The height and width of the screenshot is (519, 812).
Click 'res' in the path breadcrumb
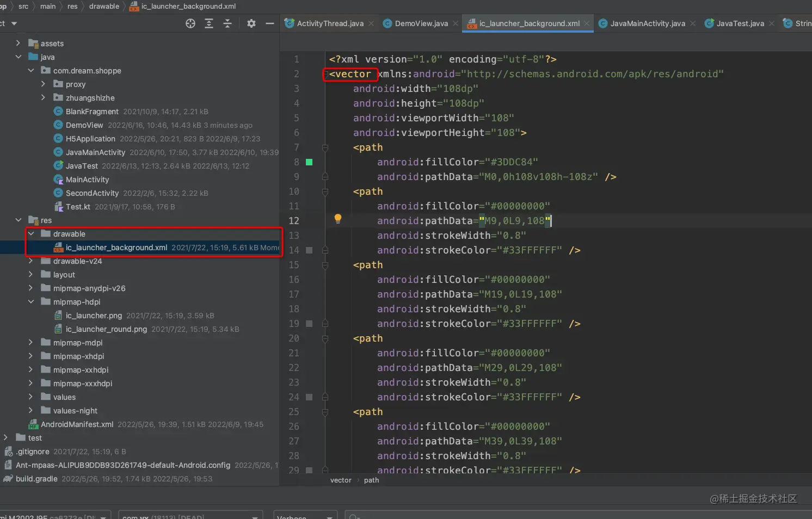point(72,7)
